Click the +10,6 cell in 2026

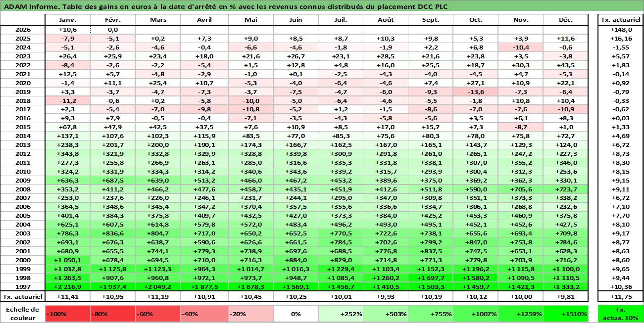pyautogui.click(x=68, y=29)
